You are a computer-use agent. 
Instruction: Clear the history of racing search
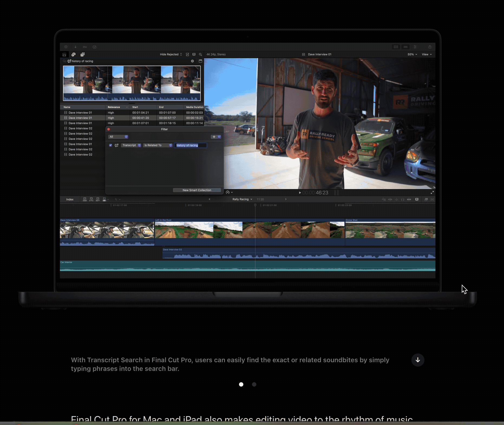192,61
